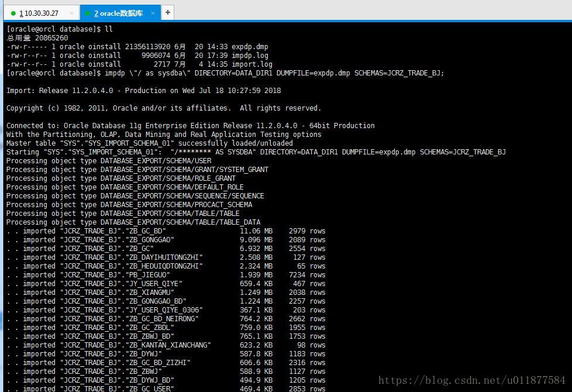Click the imported "ZB_ZBWJ_BD" row
Viewport: 572px width, 392px height.
[166, 336]
